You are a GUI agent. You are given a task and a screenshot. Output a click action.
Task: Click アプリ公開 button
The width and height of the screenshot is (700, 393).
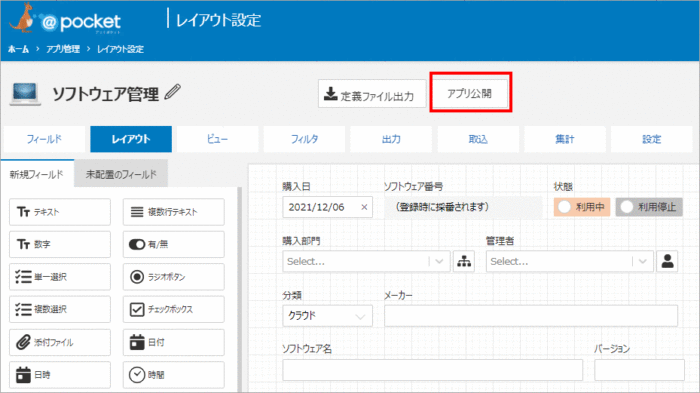pyautogui.click(x=470, y=93)
